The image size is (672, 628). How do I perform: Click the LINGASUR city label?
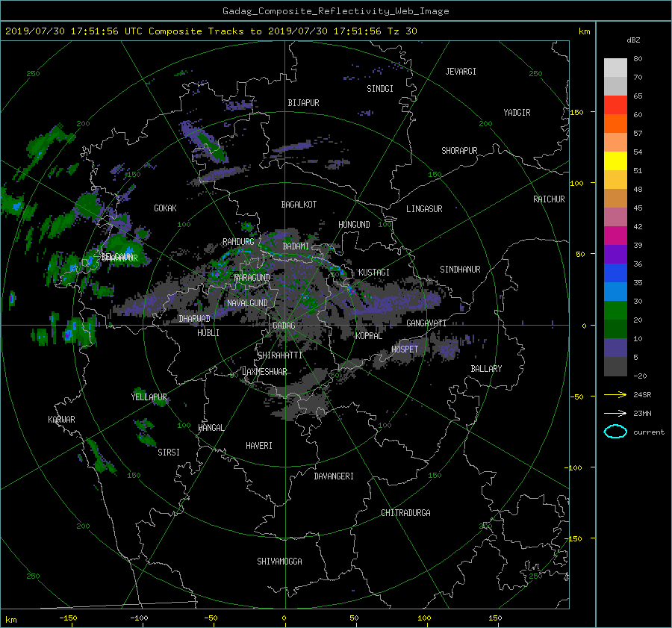coord(424,209)
